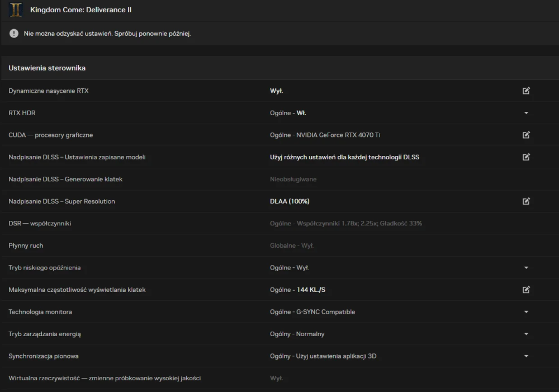The image size is (559, 392).
Task: Edit Nadpisanie DLSS ustawienia zapisane modeli
Action: click(x=526, y=157)
